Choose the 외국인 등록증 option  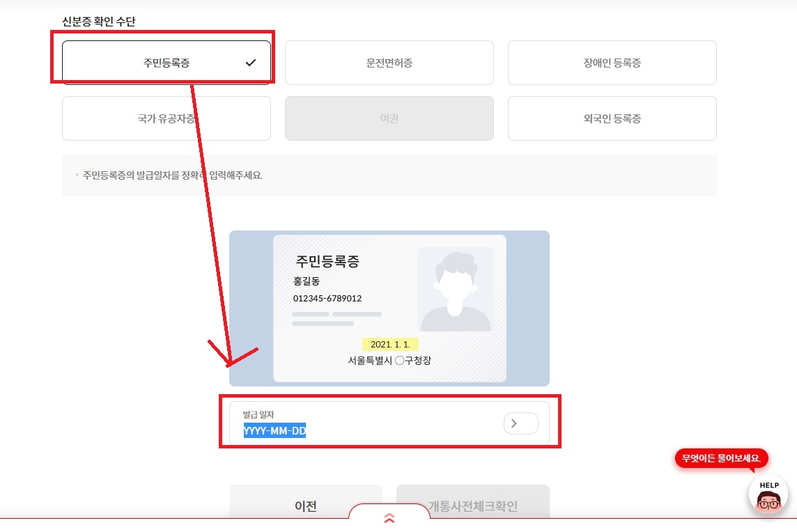point(612,118)
